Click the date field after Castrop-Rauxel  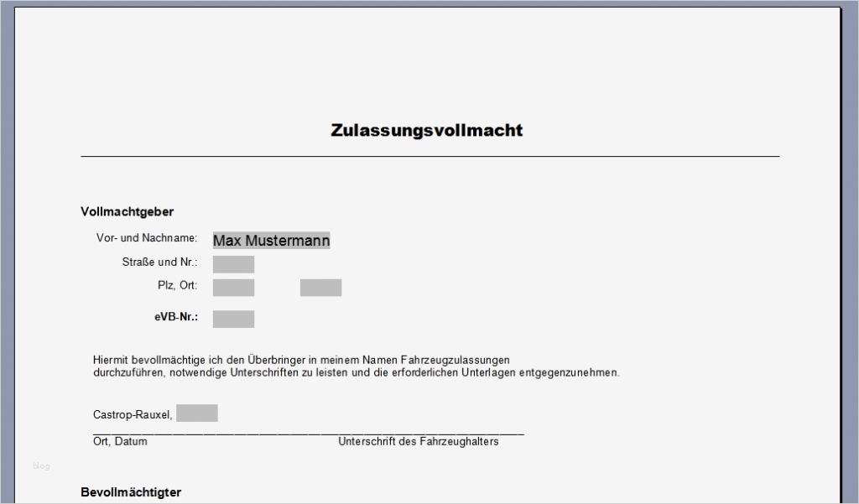[x=196, y=413]
